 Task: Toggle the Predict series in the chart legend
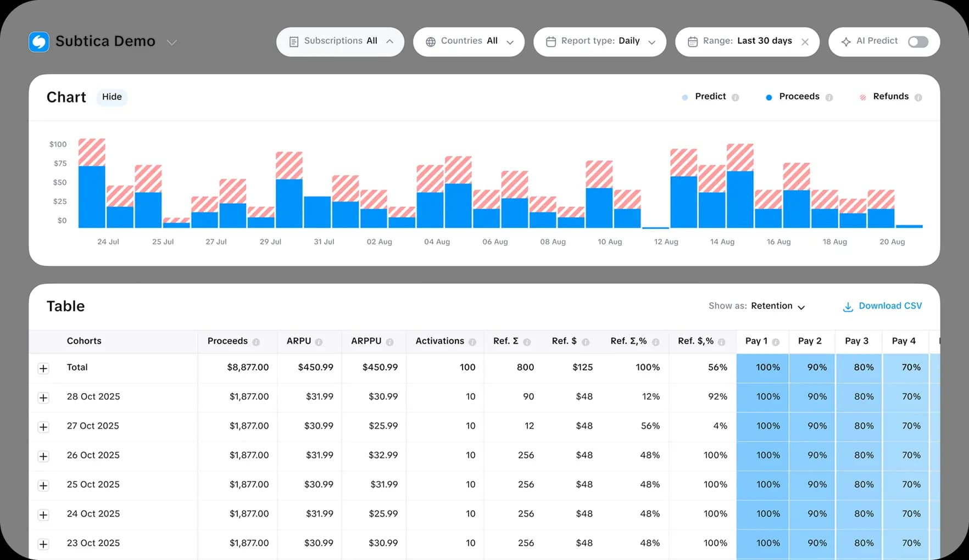[710, 97]
